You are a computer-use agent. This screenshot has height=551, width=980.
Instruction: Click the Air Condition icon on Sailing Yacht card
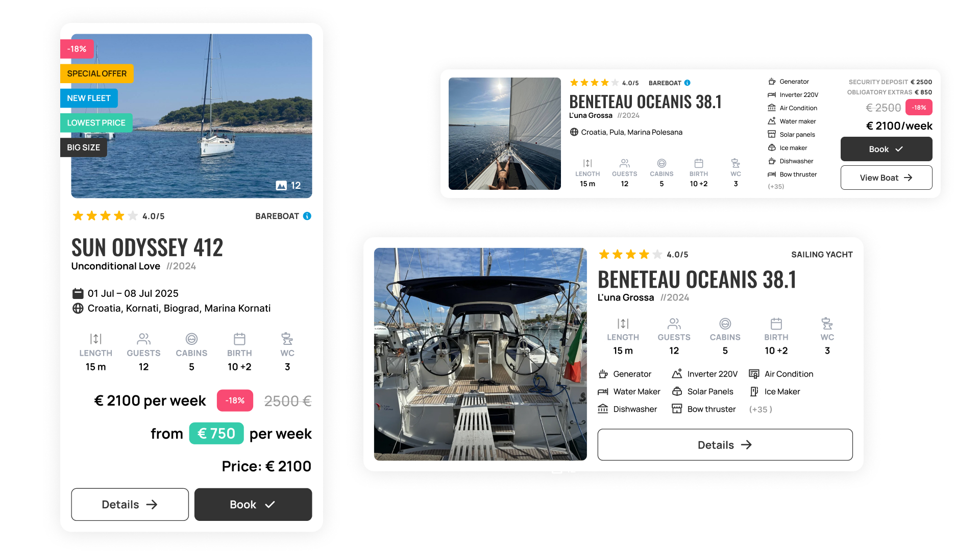(754, 374)
